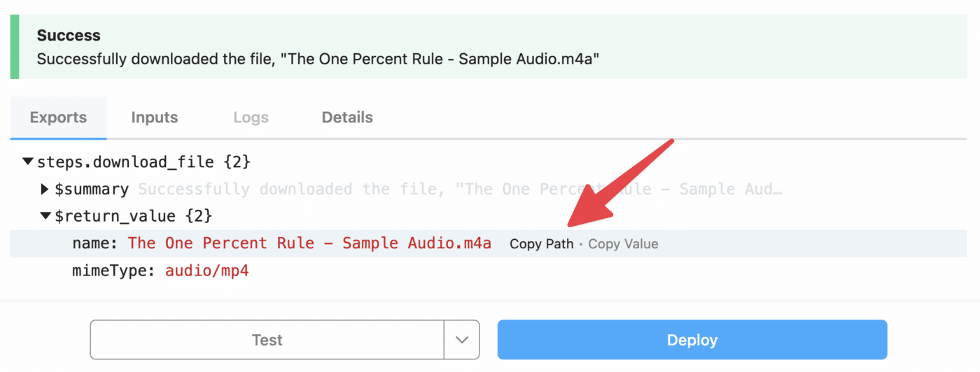Select the mimeType key row
The image size is (980, 372).
[489, 271]
